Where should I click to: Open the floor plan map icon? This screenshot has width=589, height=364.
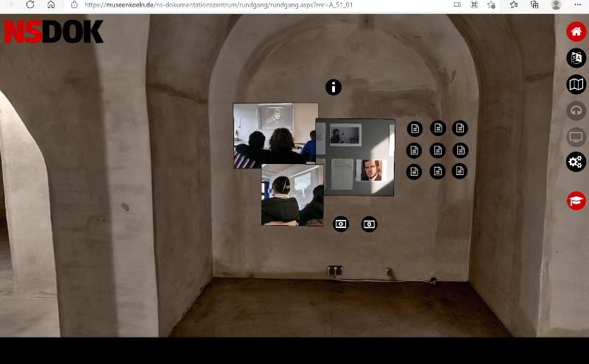pos(576,85)
